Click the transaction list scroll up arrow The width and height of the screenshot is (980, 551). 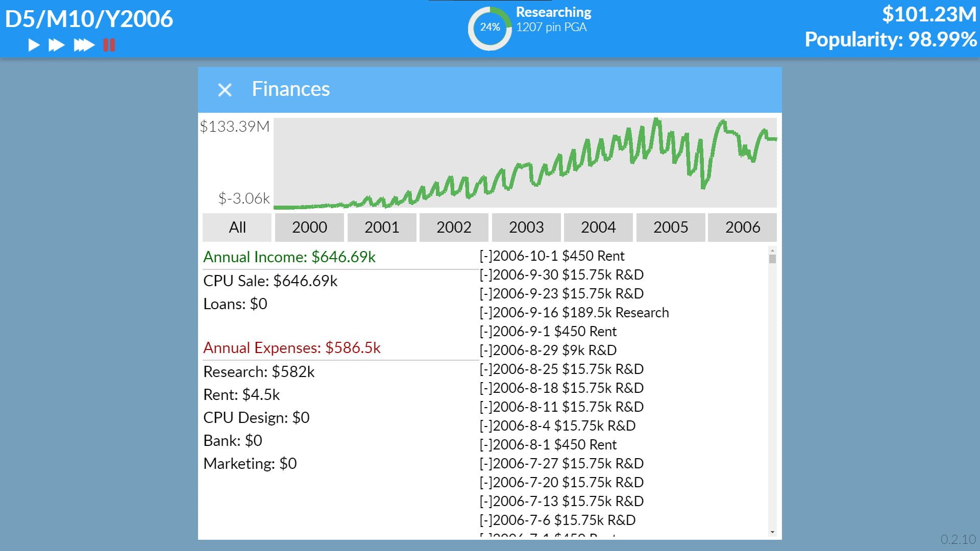(772, 251)
